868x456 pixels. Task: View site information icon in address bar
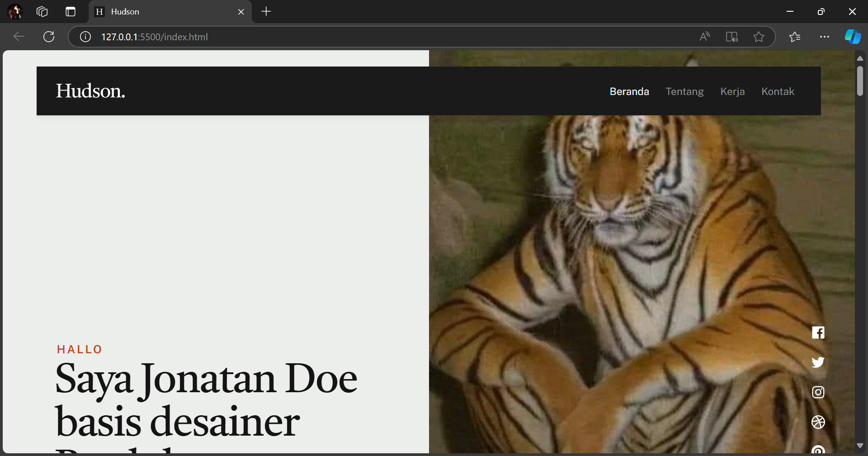pos(85,37)
